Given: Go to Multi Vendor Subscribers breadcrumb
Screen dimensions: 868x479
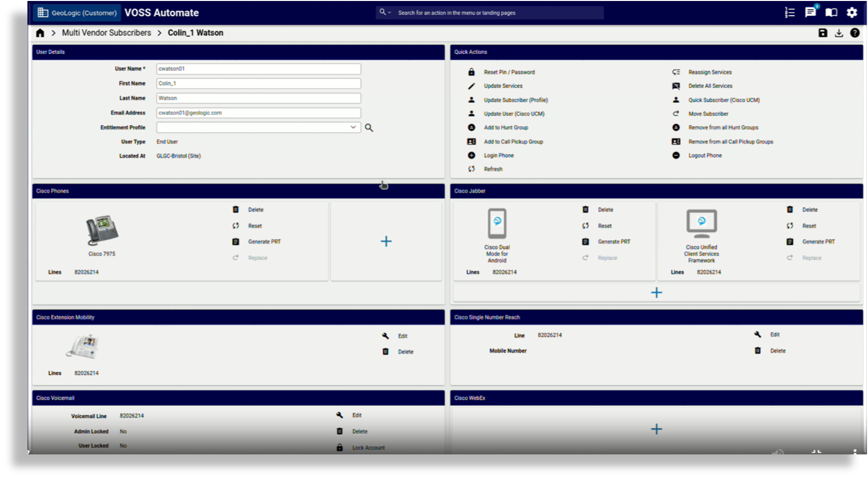Looking at the screenshot, I should tap(106, 33).
